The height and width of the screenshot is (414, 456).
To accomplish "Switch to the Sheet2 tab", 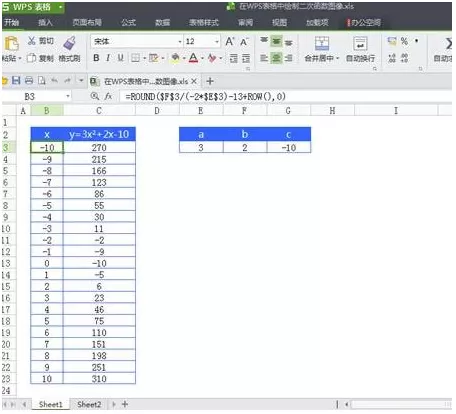I will coord(89,404).
